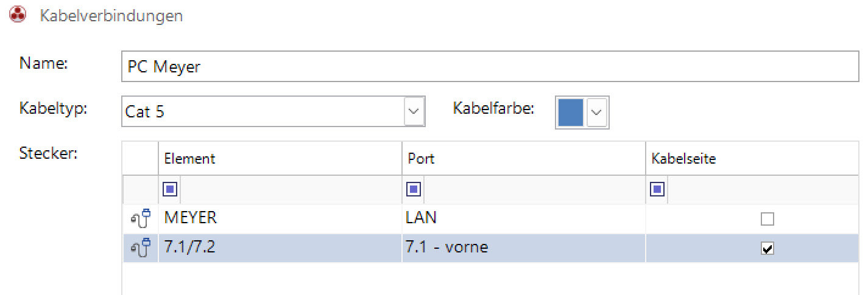Click the blue Kabelfarbe color swatch
This screenshot has width=868, height=295.
(571, 112)
